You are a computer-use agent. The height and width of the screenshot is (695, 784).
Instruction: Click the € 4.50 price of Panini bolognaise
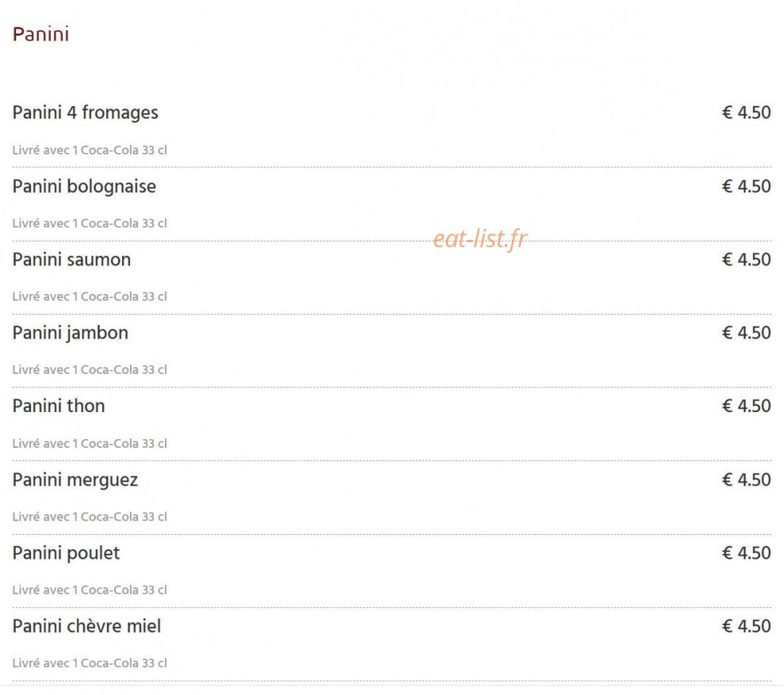pyautogui.click(x=746, y=186)
